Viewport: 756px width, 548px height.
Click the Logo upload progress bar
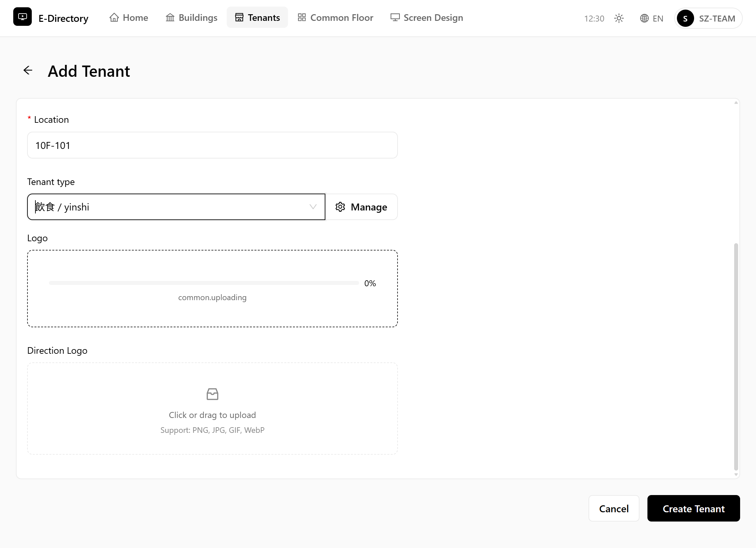pos(204,283)
